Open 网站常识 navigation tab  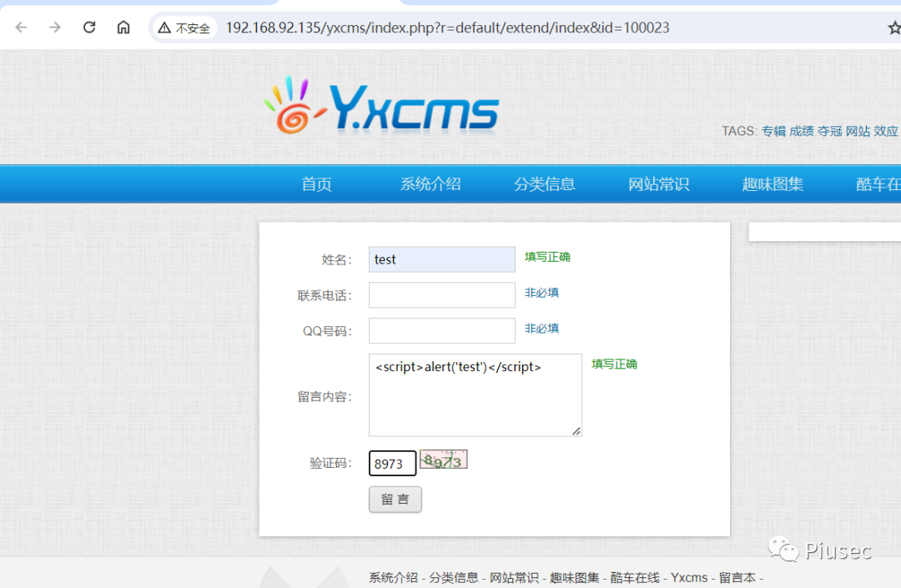(658, 184)
